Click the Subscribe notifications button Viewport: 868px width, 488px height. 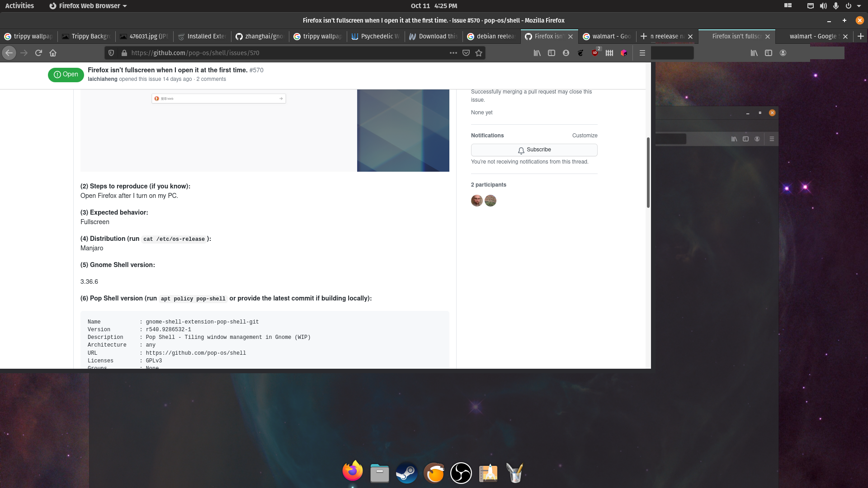coord(534,150)
